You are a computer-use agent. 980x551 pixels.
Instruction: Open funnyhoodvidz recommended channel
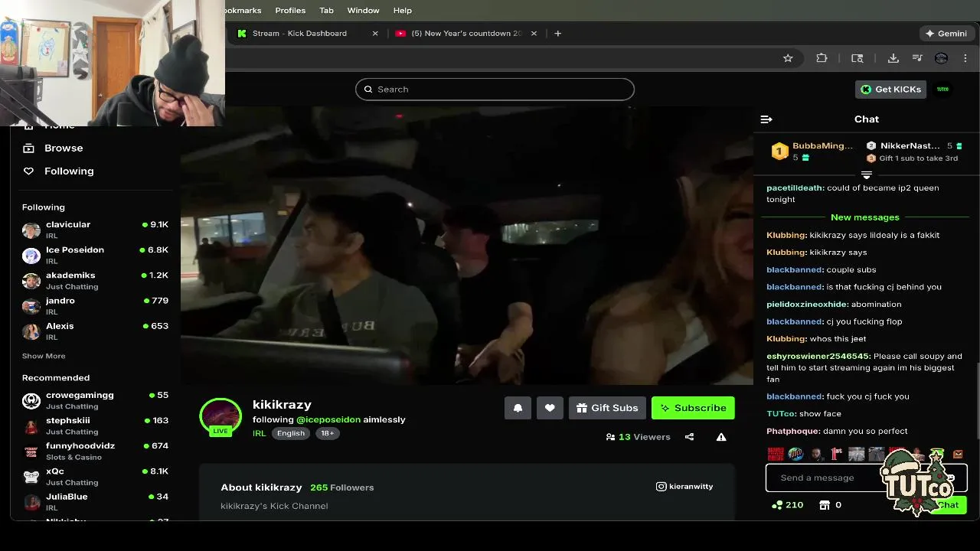[x=96, y=451]
